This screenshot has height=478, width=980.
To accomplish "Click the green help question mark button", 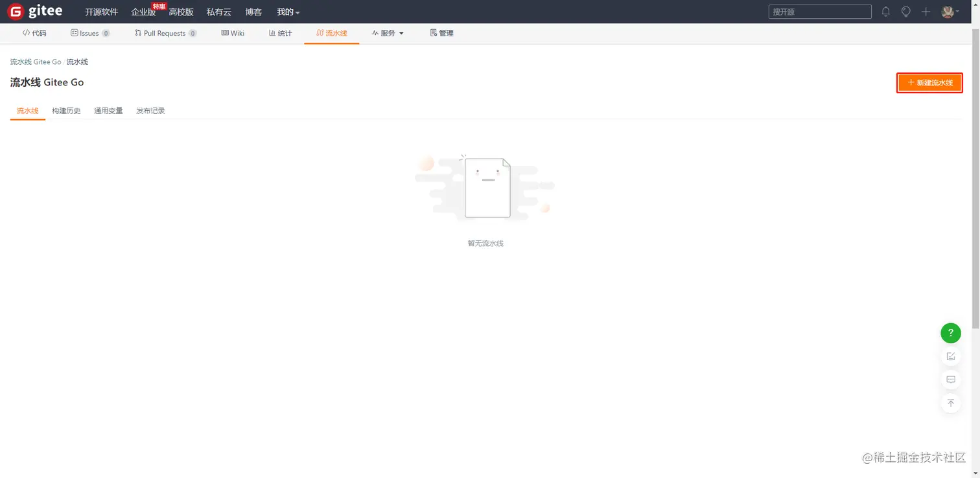I will pos(951,333).
